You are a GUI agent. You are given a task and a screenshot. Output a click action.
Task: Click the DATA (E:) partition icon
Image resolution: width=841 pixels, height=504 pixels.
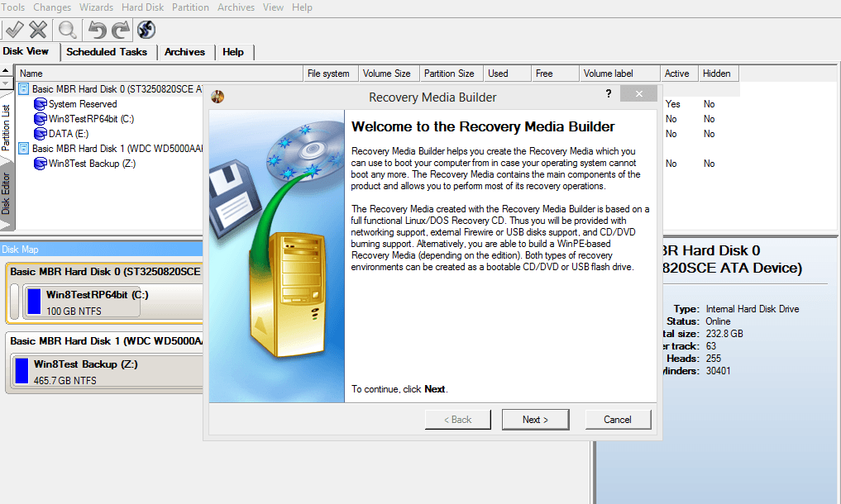tap(41, 134)
